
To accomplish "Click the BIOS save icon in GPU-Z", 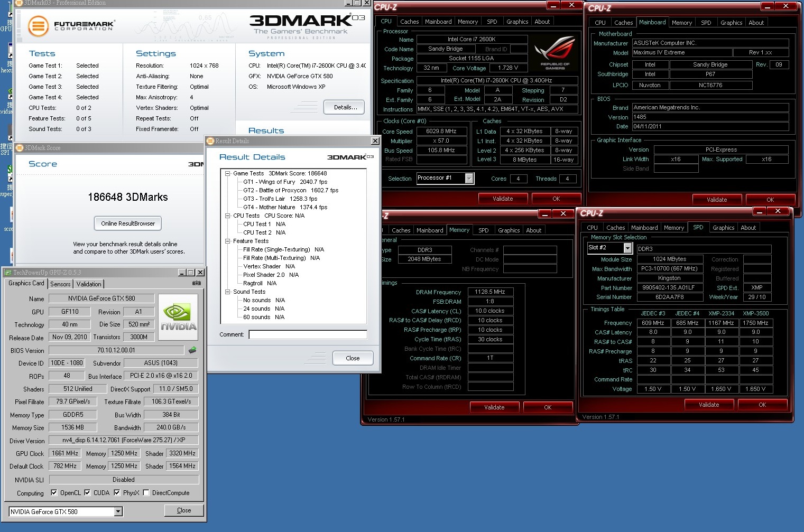I will click(x=192, y=350).
